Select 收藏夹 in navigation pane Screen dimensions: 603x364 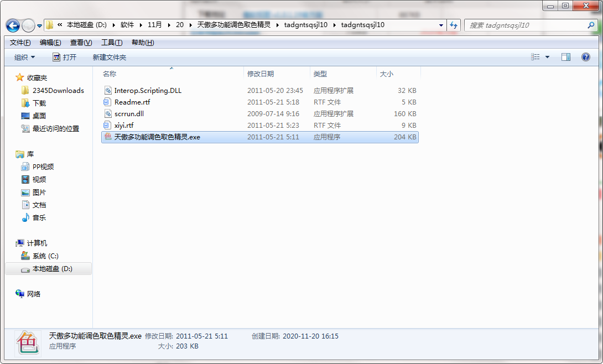pos(37,77)
